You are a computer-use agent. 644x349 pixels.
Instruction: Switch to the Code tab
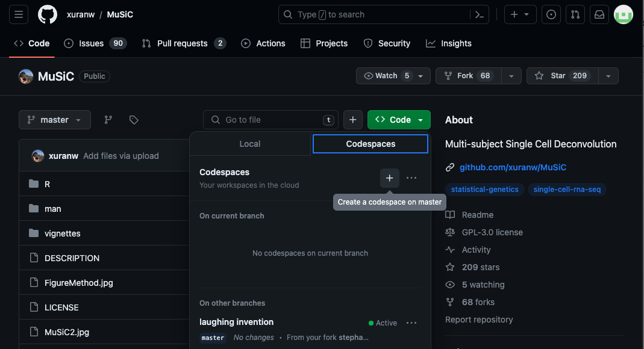coord(31,43)
